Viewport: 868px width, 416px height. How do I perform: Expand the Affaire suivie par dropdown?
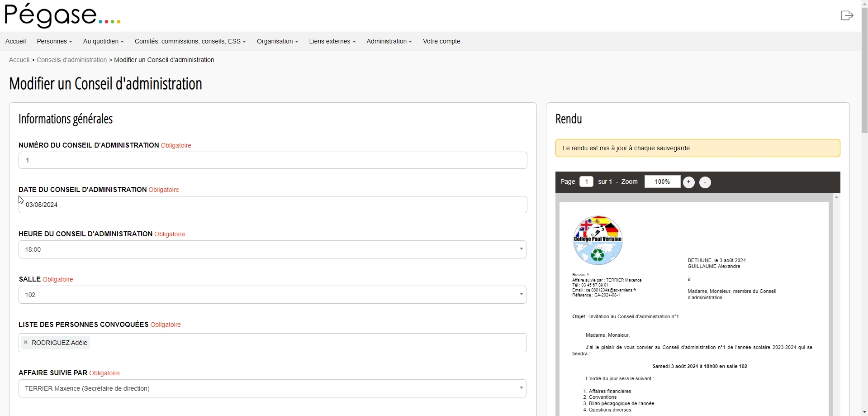click(x=272, y=388)
